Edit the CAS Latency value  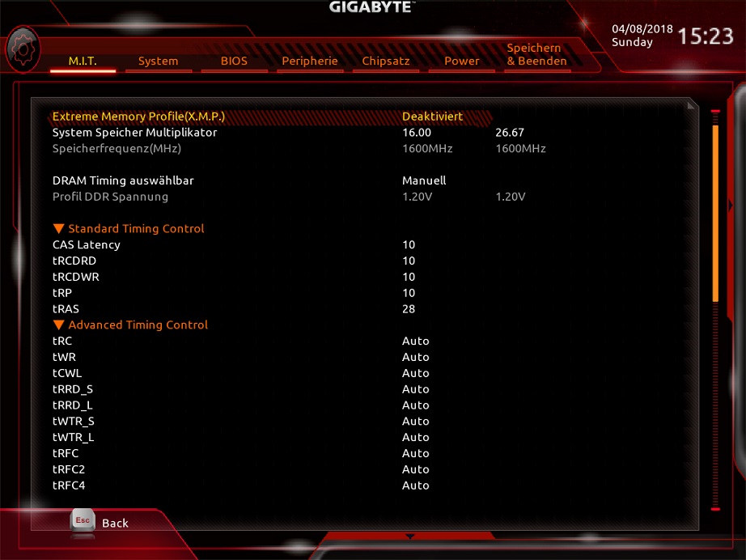pos(409,245)
